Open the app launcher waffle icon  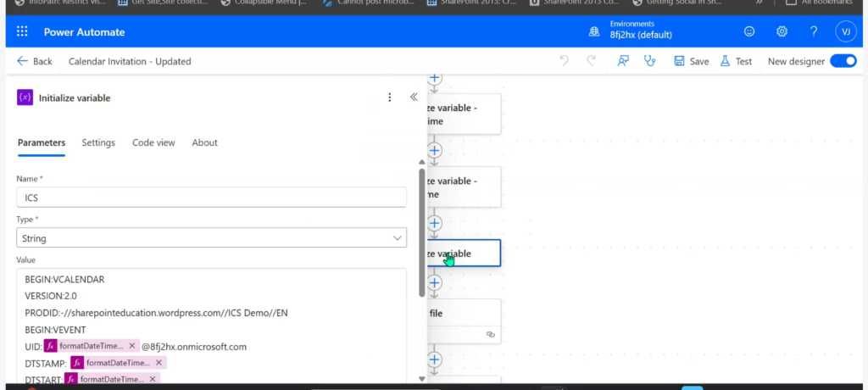click(22, 31)
